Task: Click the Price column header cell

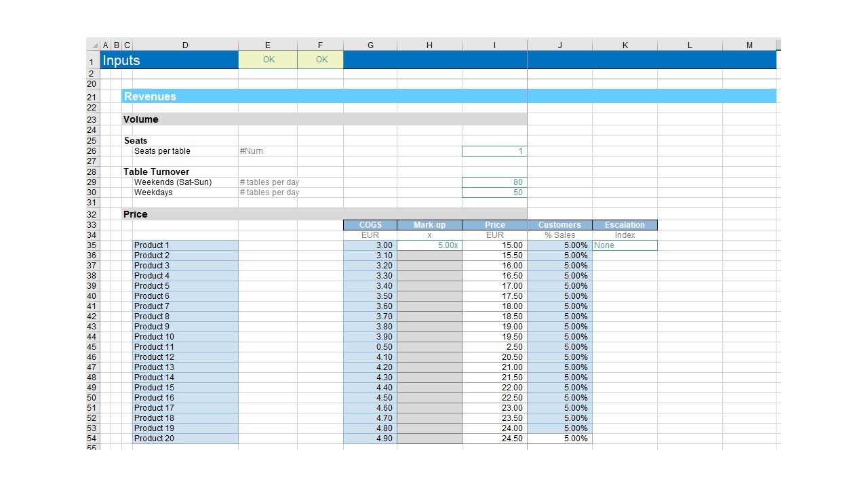Action: [x=494, y=225]
